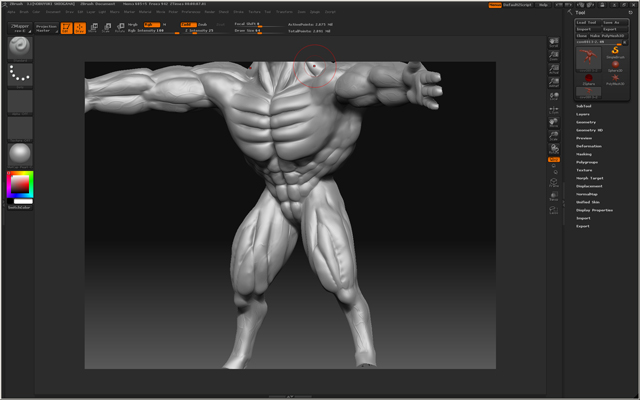Screen dimensions: 640x400
Task: Open the current brush thumbnail picker
Action: tap(20, 47)
